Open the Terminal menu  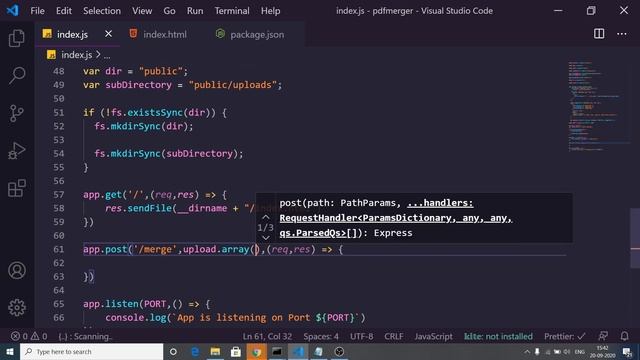(232, 11)
